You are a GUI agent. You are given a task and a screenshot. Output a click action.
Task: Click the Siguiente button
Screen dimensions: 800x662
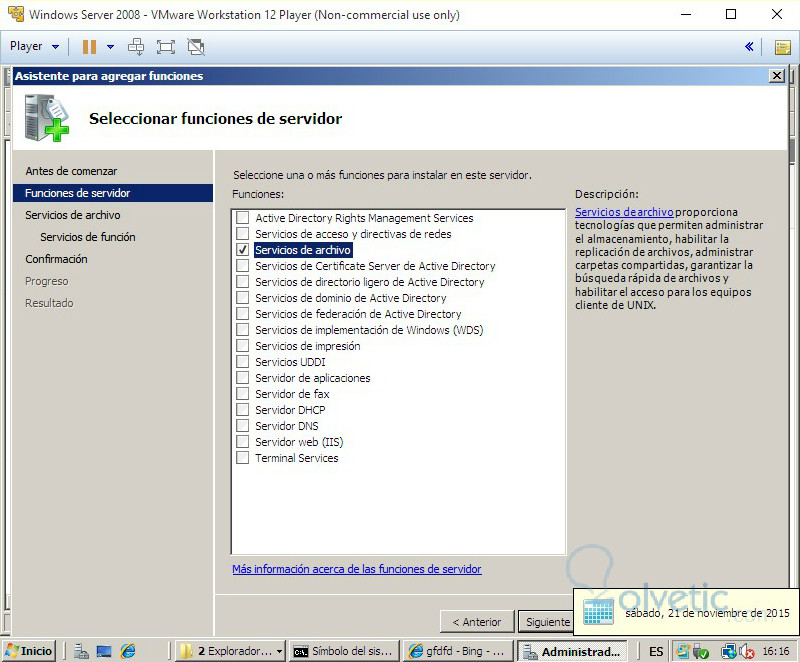click(x=547, y=622)
